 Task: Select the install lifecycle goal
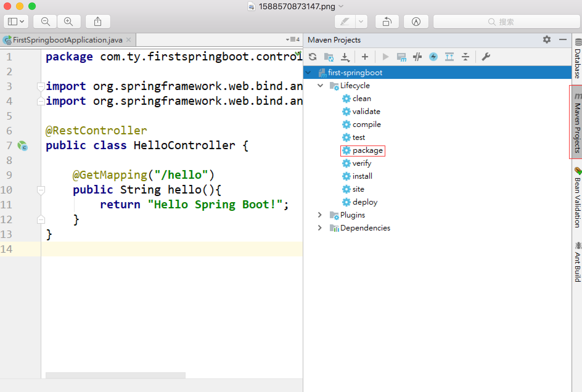[x=362, y=176]
